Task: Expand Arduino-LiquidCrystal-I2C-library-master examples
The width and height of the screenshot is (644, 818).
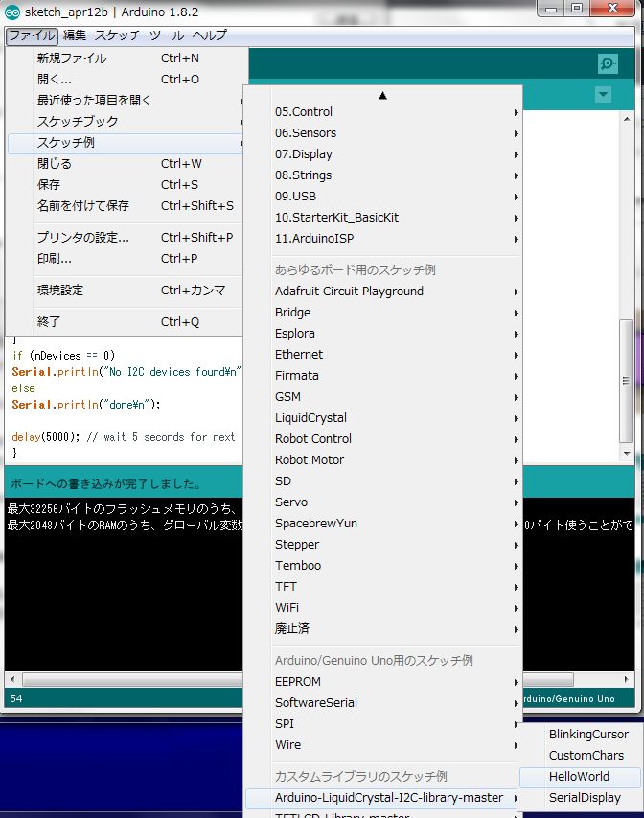Action: coord(383,798)
